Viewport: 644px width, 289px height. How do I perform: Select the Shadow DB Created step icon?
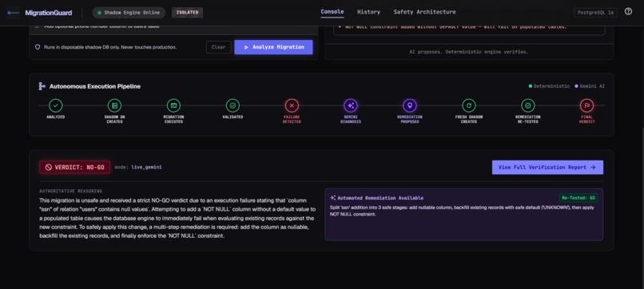114,105
